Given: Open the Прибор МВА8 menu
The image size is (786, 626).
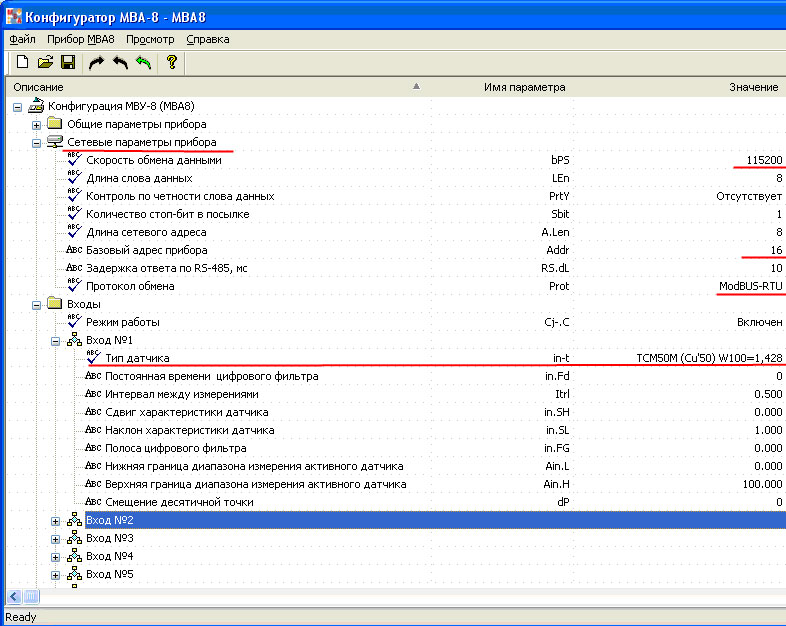Looking at the screenshot, I should coord(80,39).
